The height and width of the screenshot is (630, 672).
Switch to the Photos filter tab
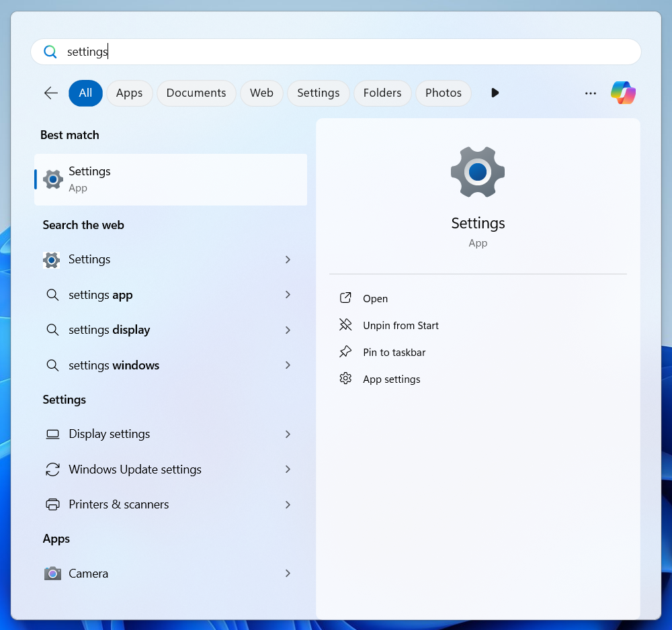point(444,93)
